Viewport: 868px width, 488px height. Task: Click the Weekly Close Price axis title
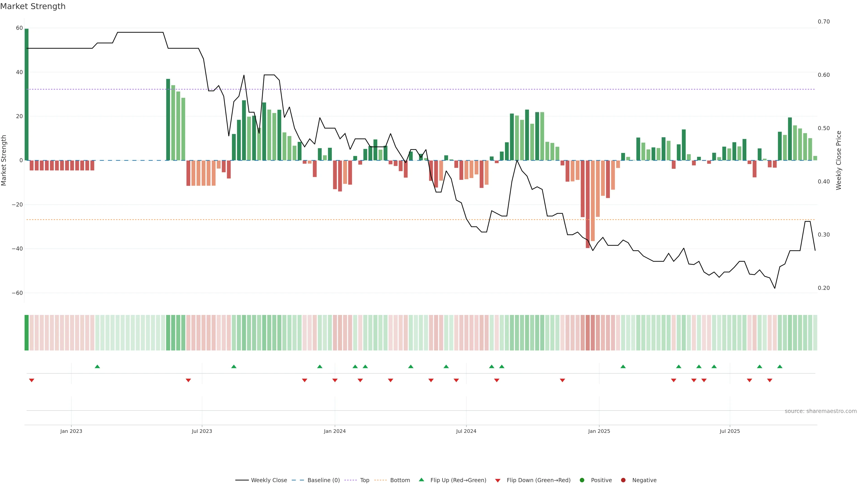tap(839, 160)
